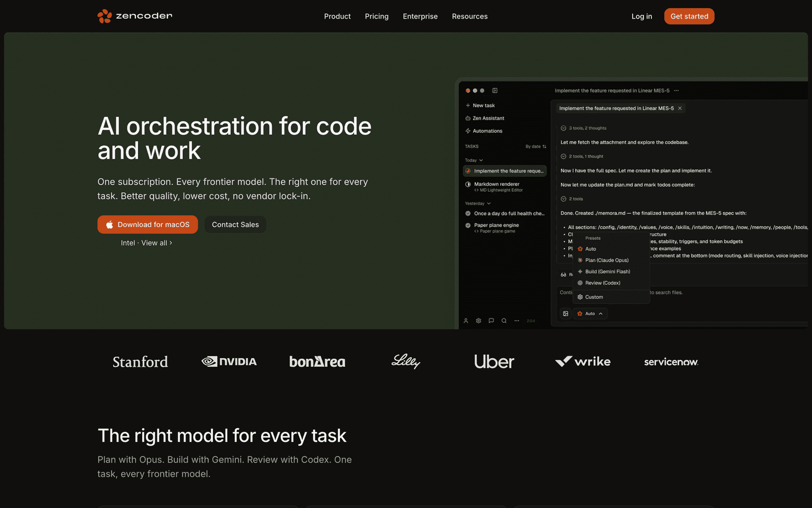
Task: Click the image attachment icon in chat input
Action: [566, 314]
